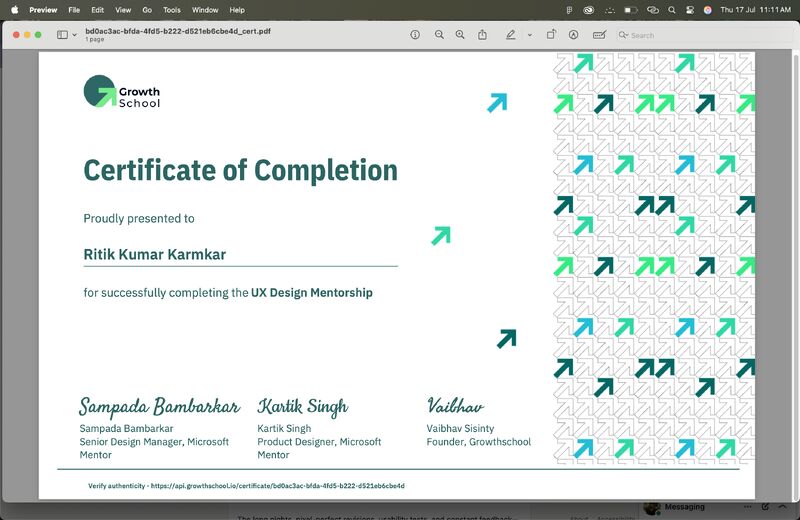Click the Vaibhav cursive signature

tap(455, 406)
